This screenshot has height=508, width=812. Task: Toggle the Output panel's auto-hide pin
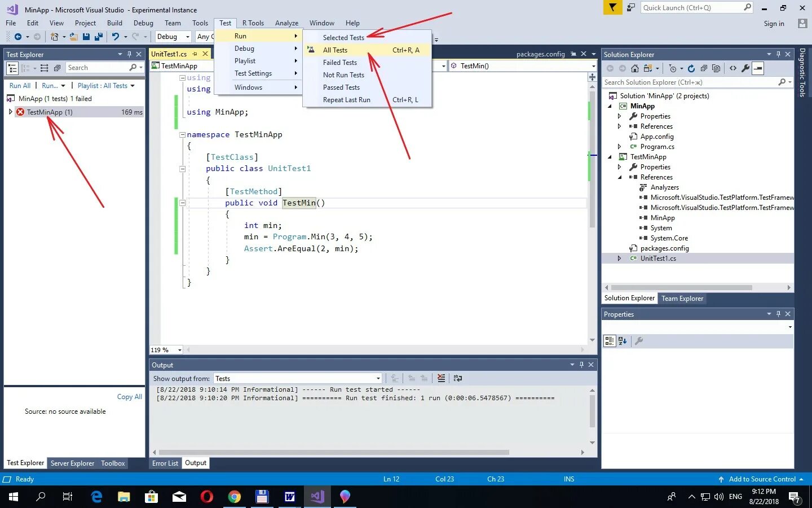pos(581,365)
